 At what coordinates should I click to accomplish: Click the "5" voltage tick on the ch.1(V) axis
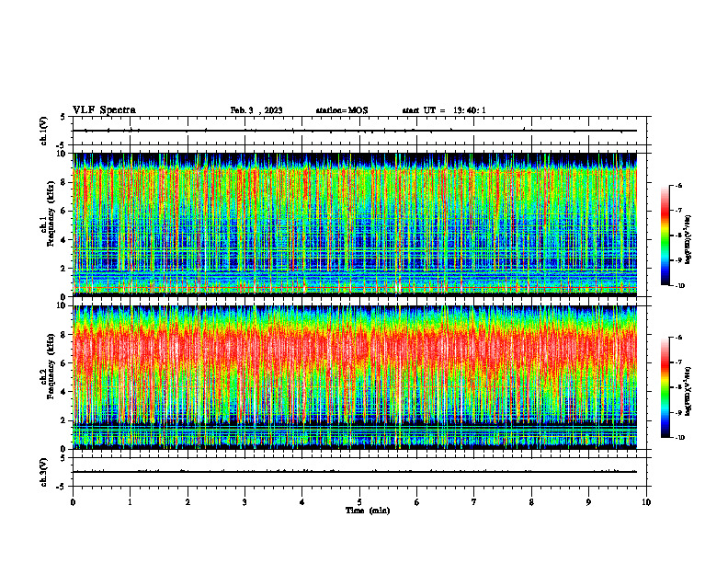pos(63,117)
